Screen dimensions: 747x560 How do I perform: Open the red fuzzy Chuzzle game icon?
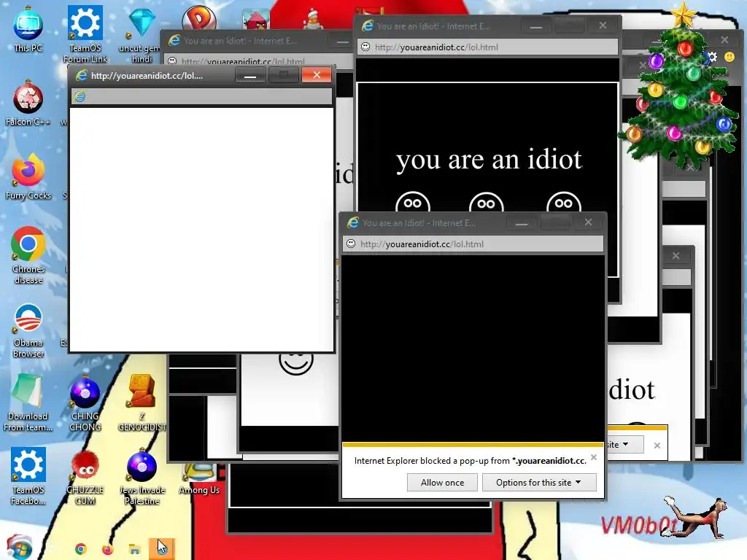pos(85,477)
